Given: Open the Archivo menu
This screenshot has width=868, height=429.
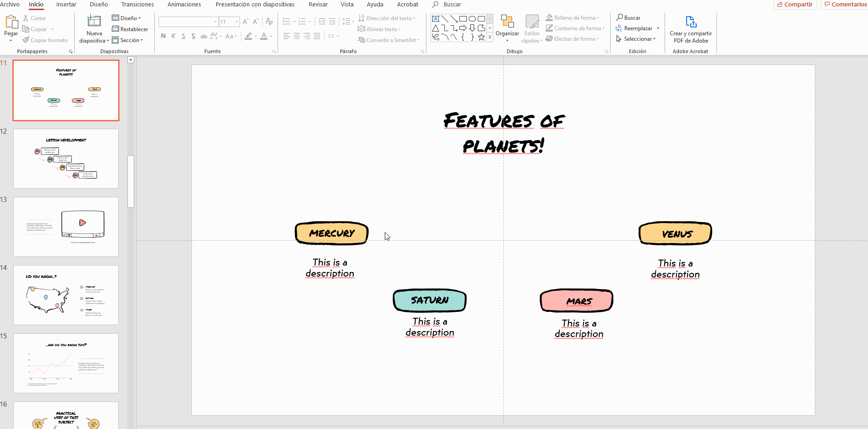Looking at the screenshot, I should (10, 4).
